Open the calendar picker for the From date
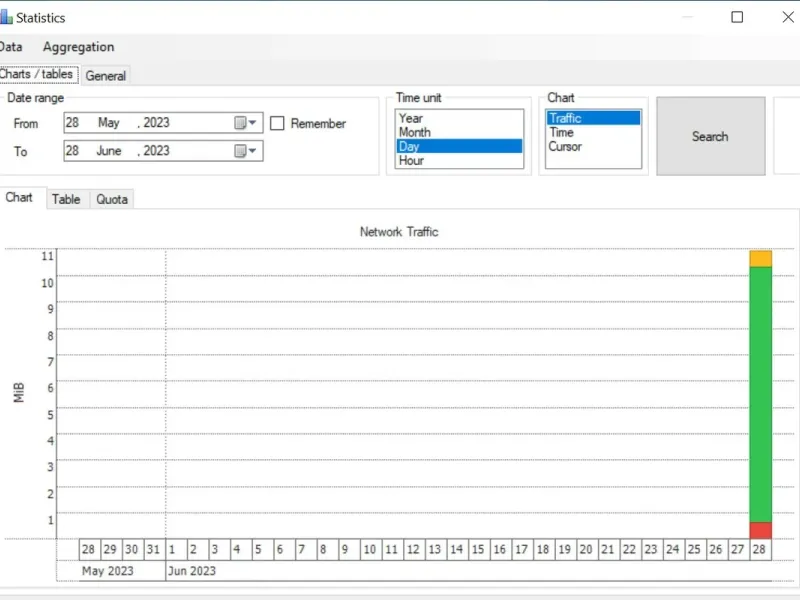800x600 pixels. click(245, 123)
